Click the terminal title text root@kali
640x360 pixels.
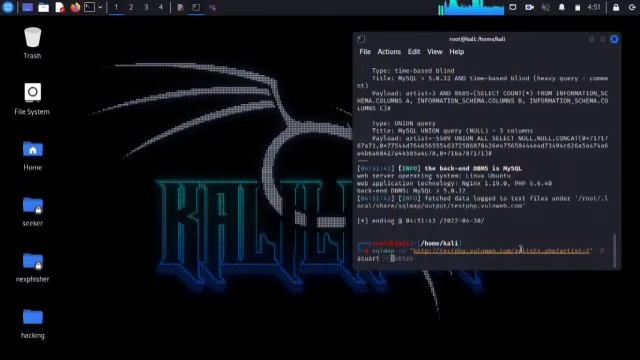(x=477, y=39)
